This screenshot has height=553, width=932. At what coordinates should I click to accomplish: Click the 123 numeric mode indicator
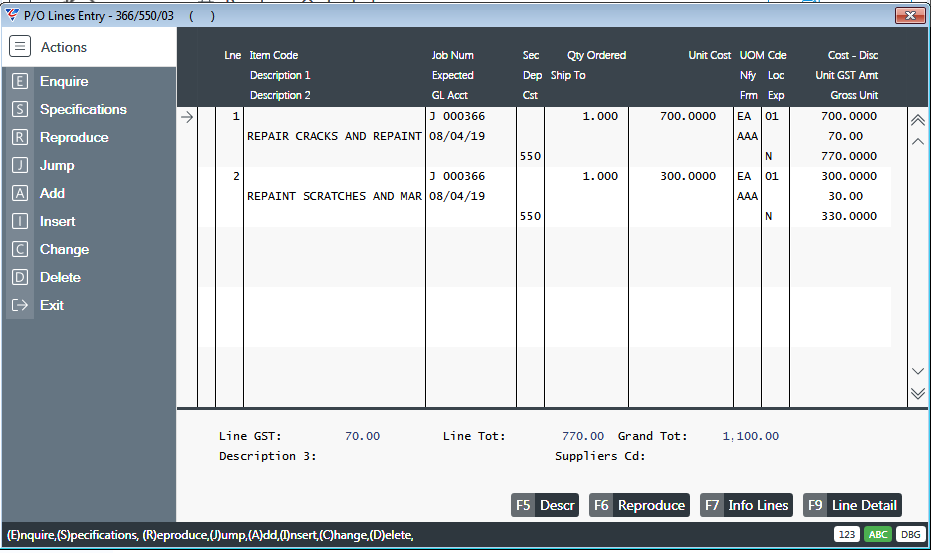click(847, 535)
